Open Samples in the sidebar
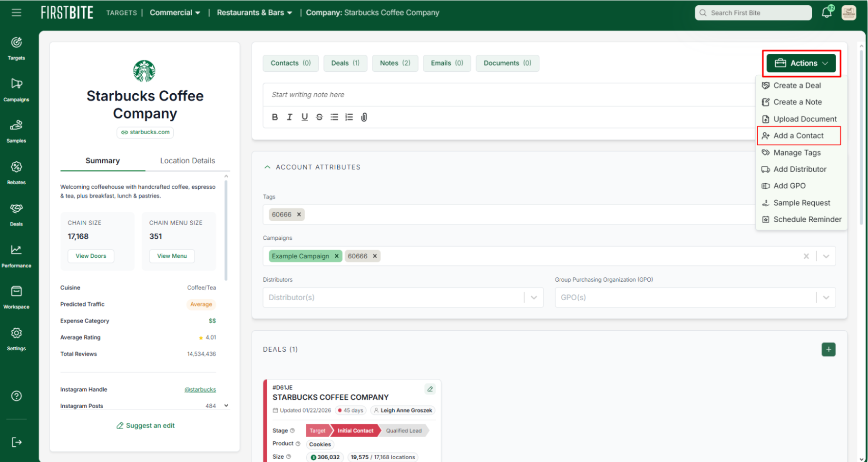868x462 pixels. click(17, 131)
